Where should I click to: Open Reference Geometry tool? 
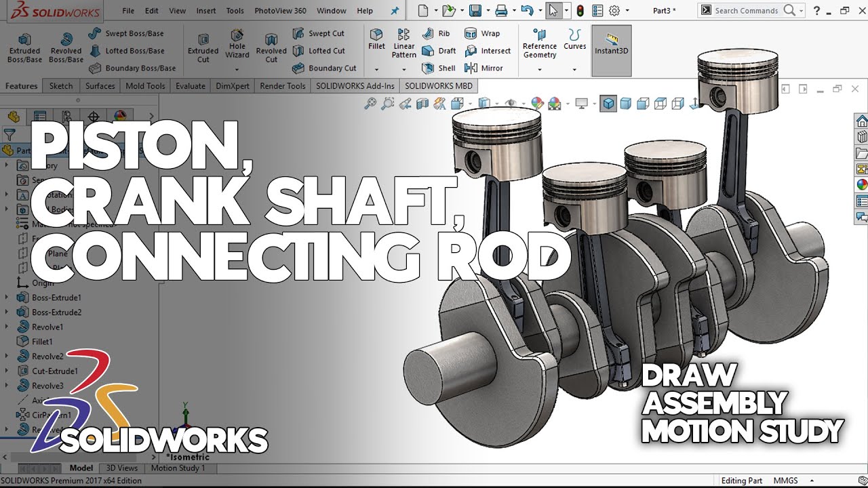(540, 43)
